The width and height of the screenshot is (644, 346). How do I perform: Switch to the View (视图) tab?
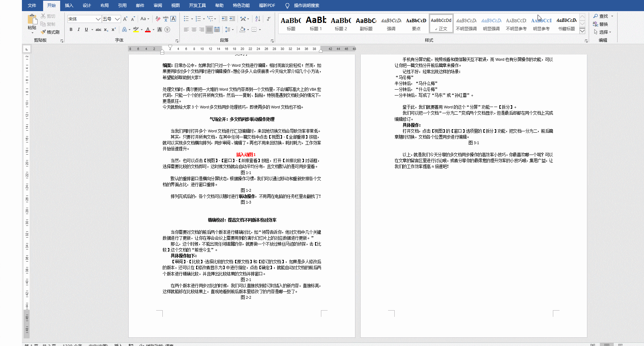pos(176,6)
